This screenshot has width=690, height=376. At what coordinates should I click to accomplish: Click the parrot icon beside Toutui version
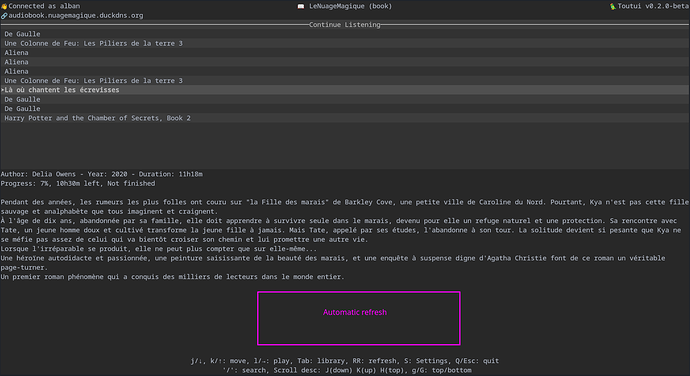[613, 6]
